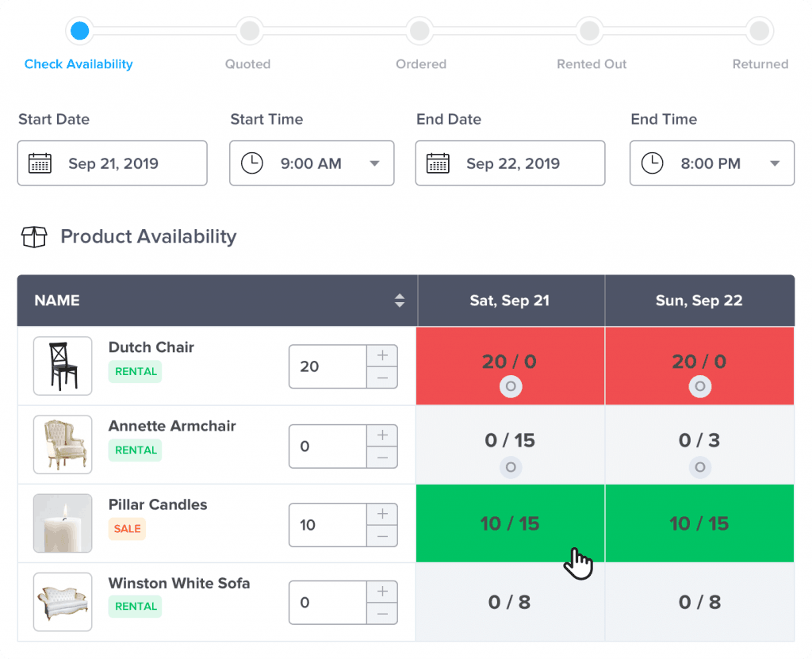
Task: Increase Pillar Candles quantity with plus button
Action: [381, 512]
